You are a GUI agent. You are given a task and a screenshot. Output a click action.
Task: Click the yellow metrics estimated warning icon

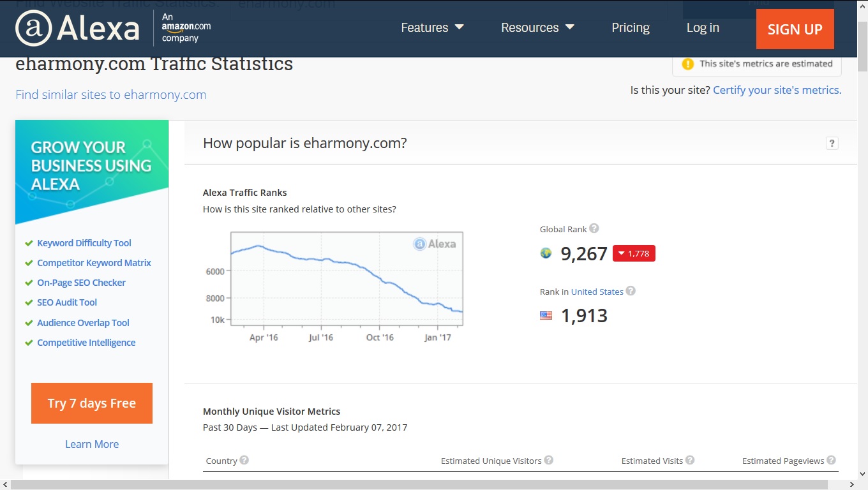pyautogui.click(x=687, y=64)
